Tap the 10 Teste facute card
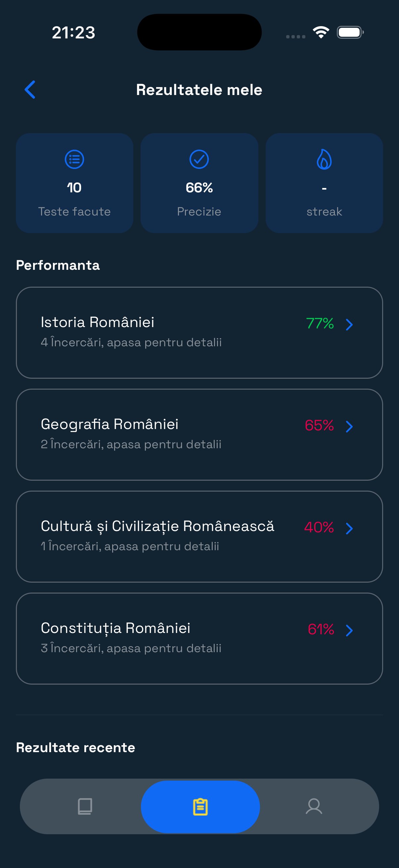 click(x=74, y=183)
